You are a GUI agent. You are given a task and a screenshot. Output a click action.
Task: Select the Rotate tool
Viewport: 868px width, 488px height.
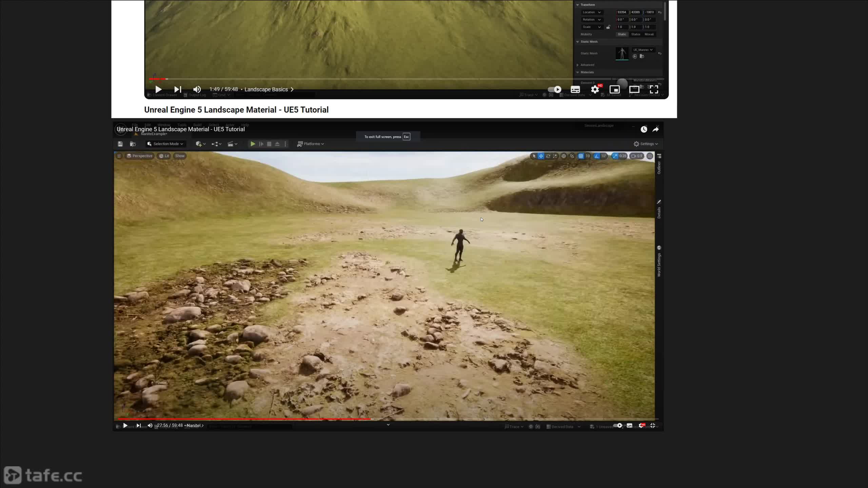(x=548, y=156)
